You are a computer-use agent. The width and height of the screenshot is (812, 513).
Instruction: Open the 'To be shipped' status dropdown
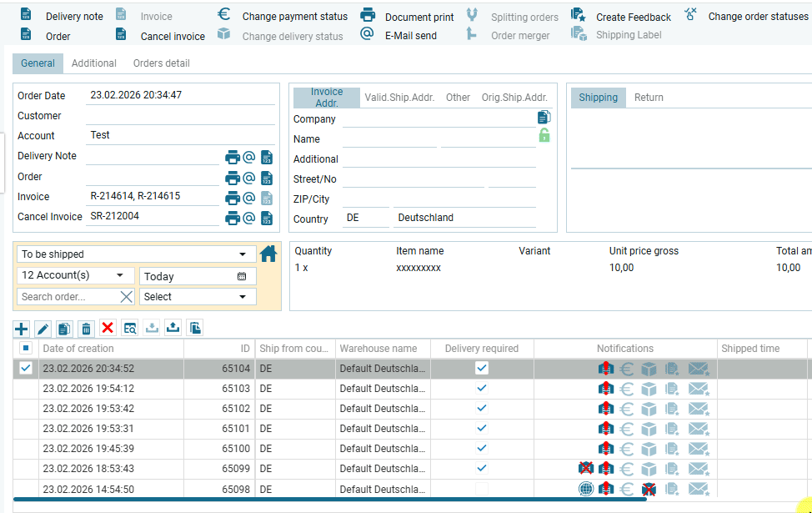tap(136, 254)
